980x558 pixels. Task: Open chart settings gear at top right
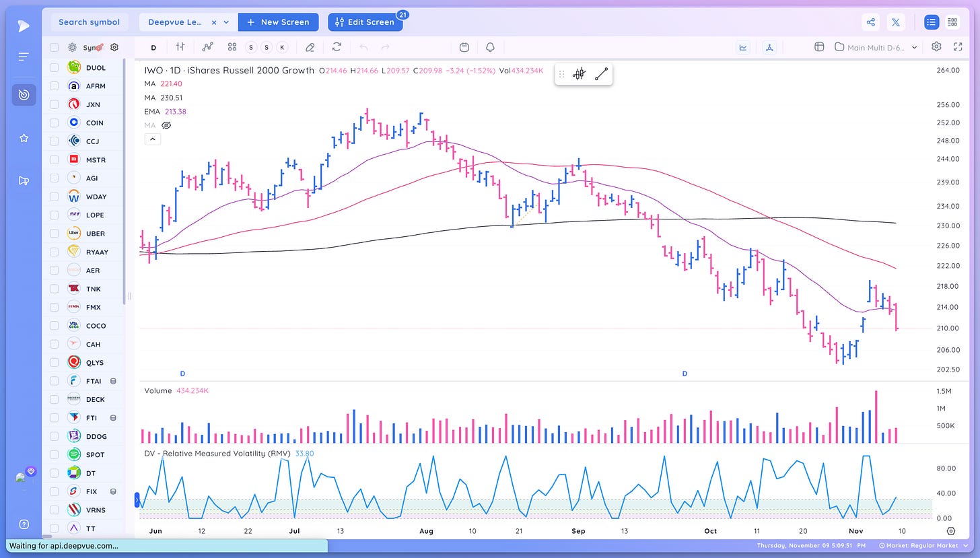[936, 47]
